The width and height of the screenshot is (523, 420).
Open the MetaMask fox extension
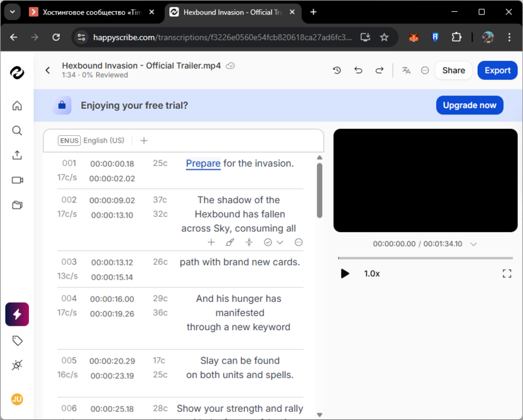(x=414, y=37)
